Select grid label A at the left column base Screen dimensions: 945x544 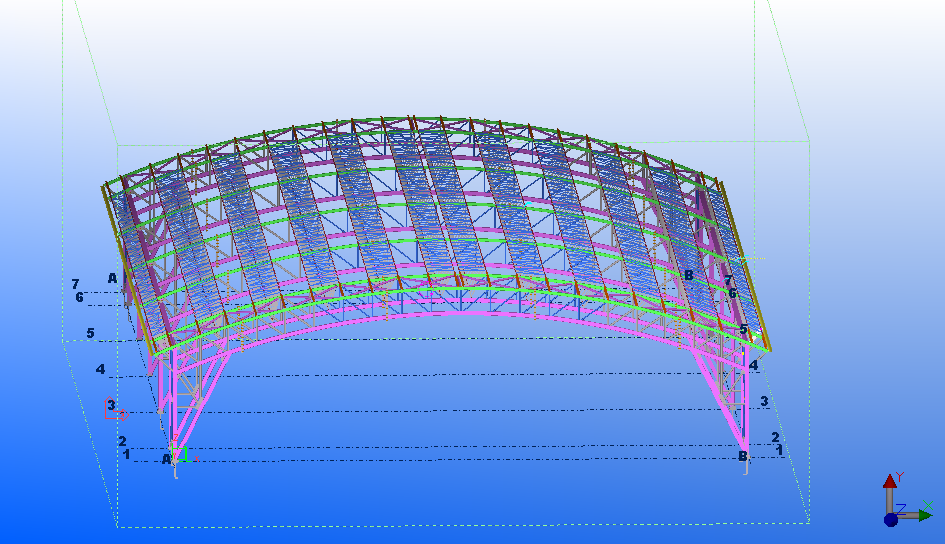pyautogui.click(x=167, y=459)
